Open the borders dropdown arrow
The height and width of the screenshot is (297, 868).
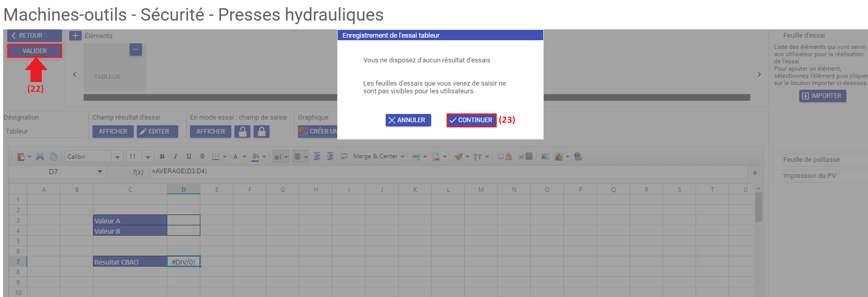click(225, 157)
